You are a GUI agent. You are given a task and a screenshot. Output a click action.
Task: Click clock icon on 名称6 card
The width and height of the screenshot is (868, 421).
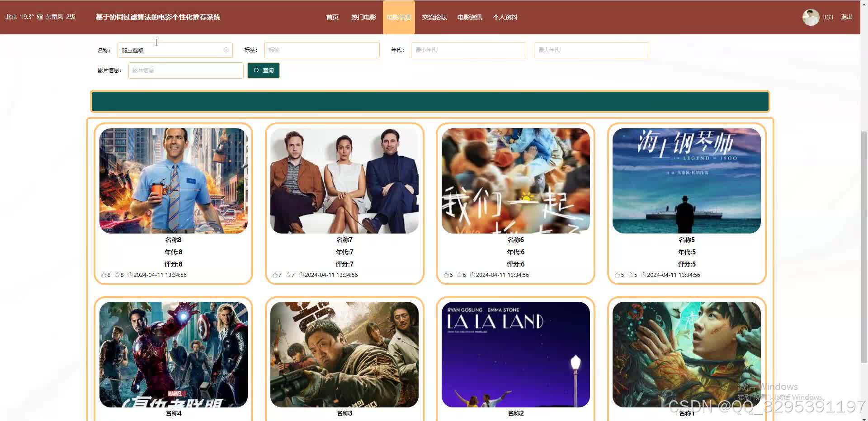(x=472, y=275)
